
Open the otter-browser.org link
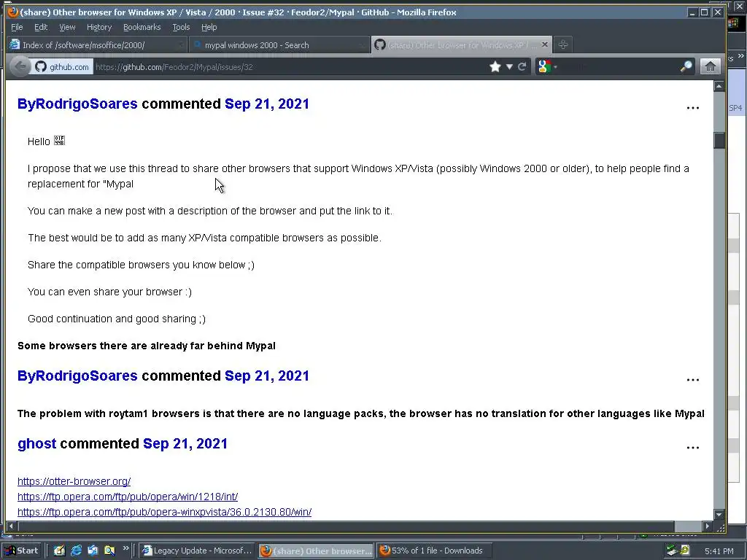(74, 481)
